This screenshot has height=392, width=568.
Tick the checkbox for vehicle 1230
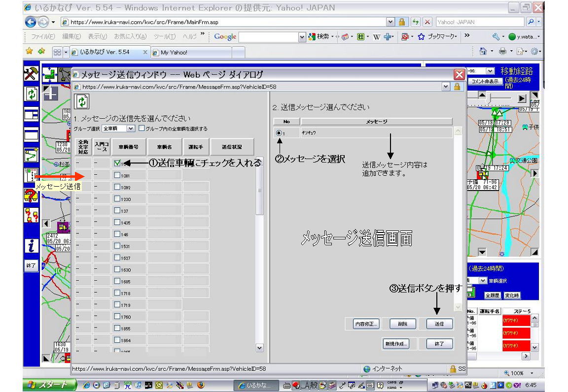[x=117, y=199]
